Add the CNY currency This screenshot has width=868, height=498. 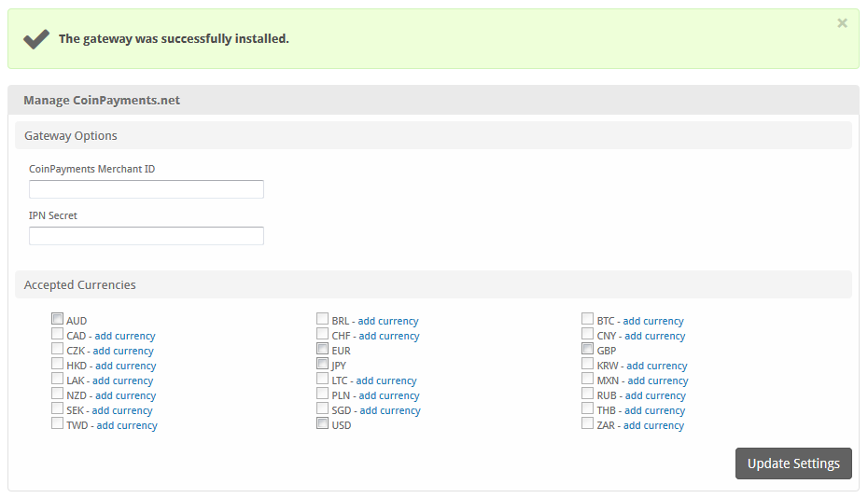pyautogui.click(x=654, y=336)
